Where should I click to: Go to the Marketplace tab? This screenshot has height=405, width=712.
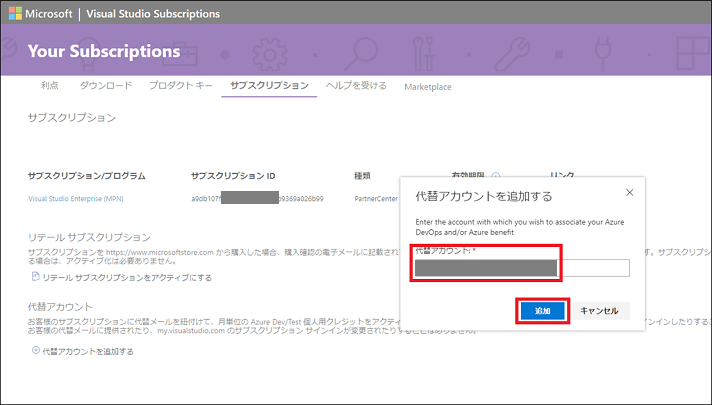coord(428,87)
